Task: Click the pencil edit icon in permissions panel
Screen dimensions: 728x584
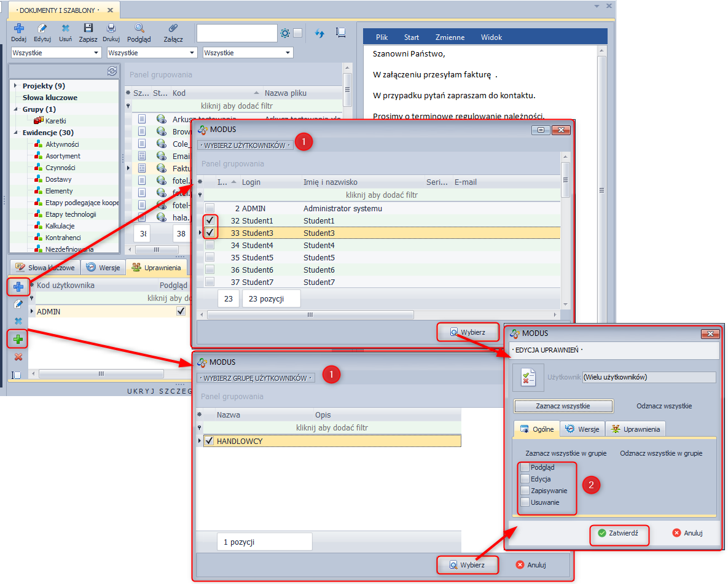Action: [18, 304]
